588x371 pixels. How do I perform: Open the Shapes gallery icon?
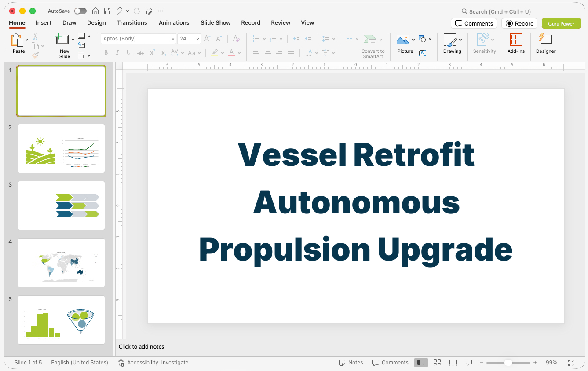[422, 39]
